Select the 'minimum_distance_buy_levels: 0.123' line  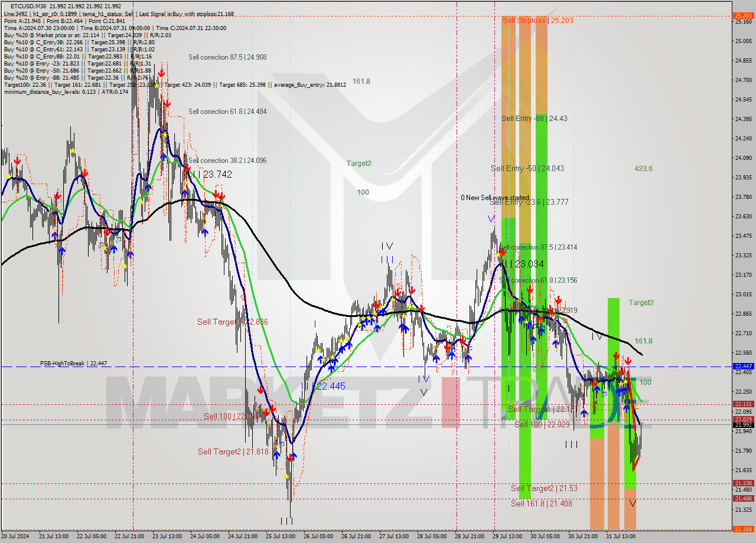point(66,91)
